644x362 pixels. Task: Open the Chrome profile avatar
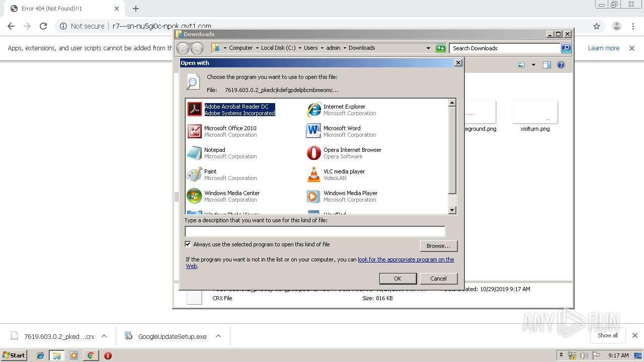click(616, 26)
